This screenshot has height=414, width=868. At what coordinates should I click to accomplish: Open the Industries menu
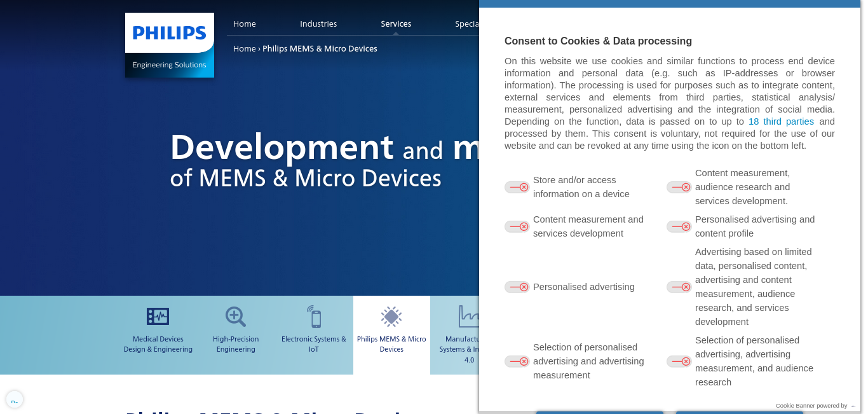318,24
